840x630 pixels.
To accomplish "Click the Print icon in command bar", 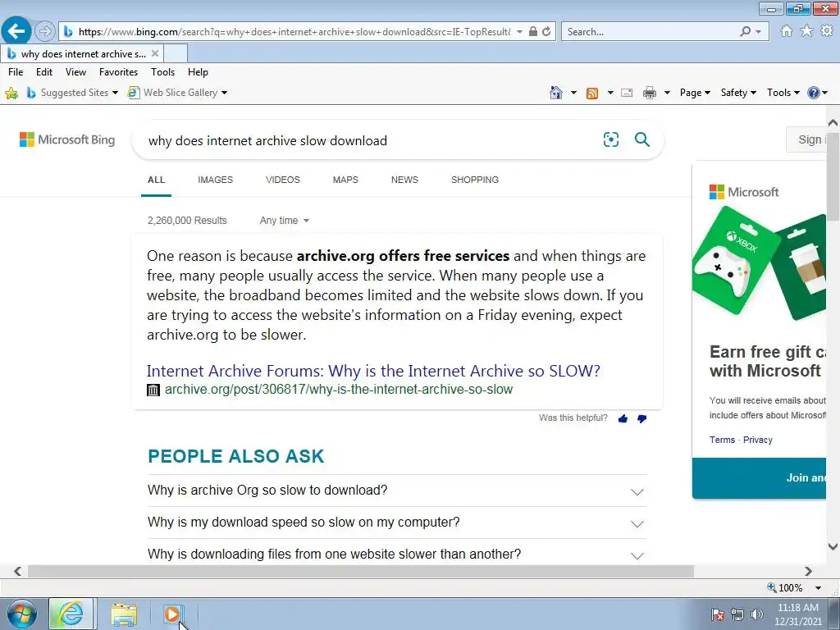I will tap(650, 94).
